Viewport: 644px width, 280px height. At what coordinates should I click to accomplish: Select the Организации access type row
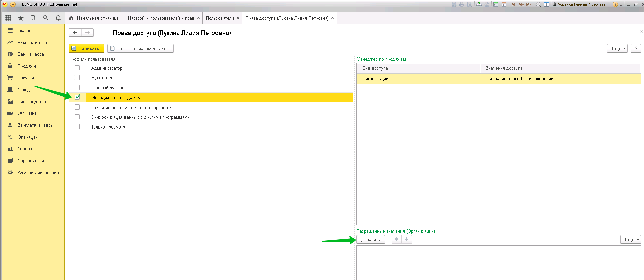click(x=375, y=79)
